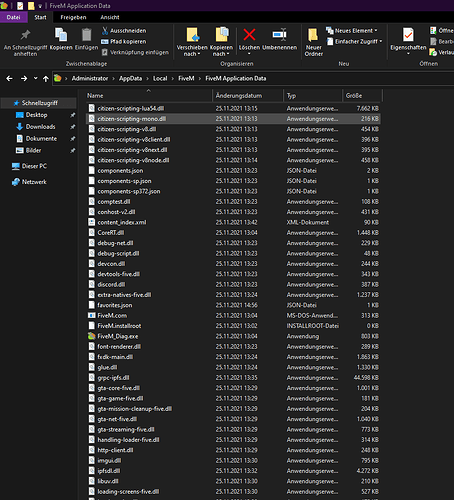Click the back navigation arrow
This screenshot has width=454, height=500.
pos(9,78)
